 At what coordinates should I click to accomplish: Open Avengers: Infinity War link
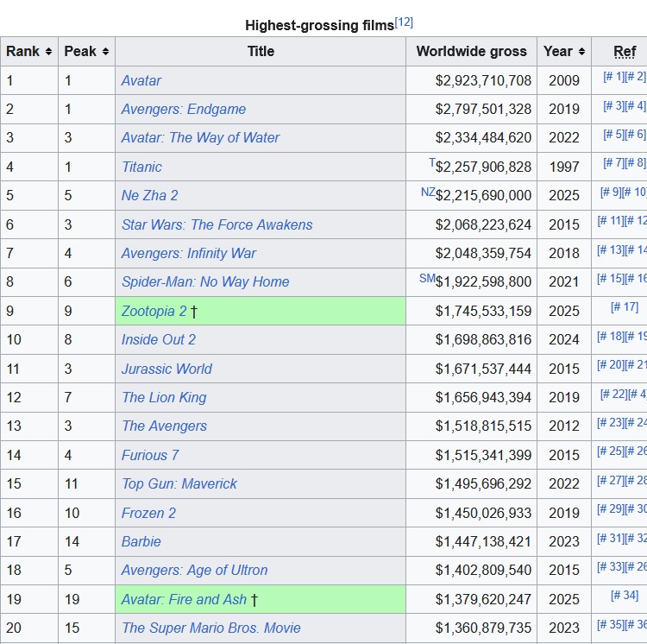click(189, 253)
